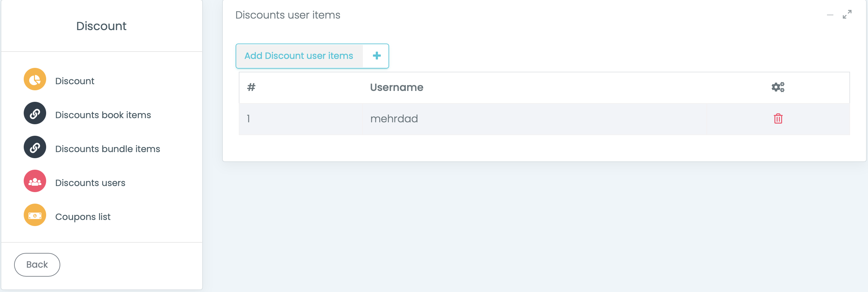
Task: Open the Discounts book items text link
Action: click(103, 115)
